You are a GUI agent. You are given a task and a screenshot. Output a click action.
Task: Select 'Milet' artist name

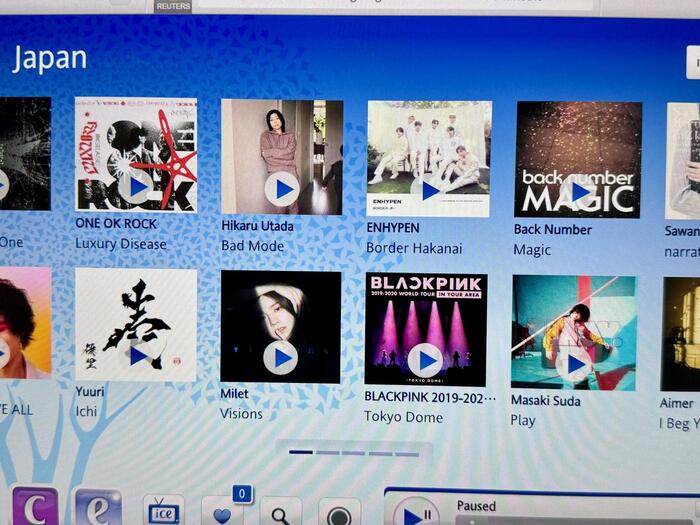point(234,394)
